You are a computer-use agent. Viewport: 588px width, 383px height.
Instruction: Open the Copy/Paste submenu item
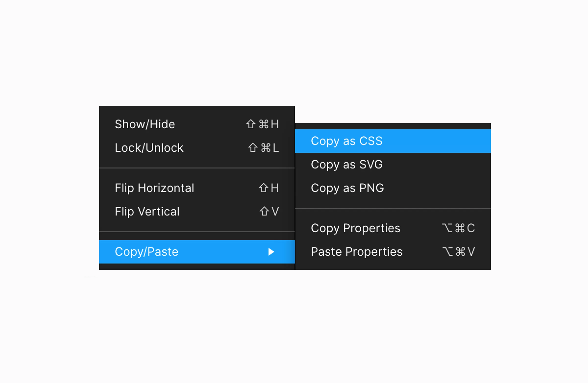tap(147, 252)
